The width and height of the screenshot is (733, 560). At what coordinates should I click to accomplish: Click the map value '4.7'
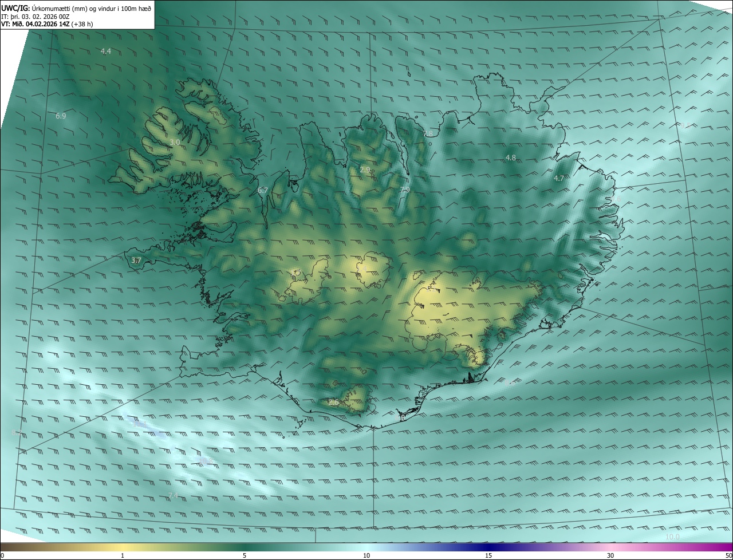(x=559, y=179)
